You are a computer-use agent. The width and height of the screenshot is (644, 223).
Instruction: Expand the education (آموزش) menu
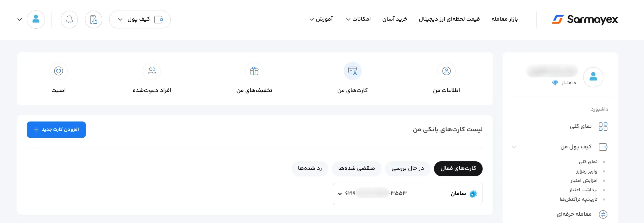[321, 19]
